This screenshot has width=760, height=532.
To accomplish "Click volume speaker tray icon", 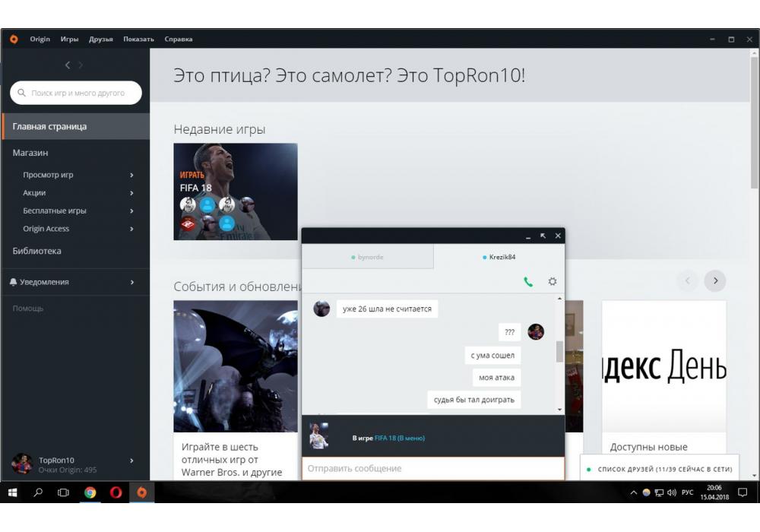I will [x=671, y=492].
